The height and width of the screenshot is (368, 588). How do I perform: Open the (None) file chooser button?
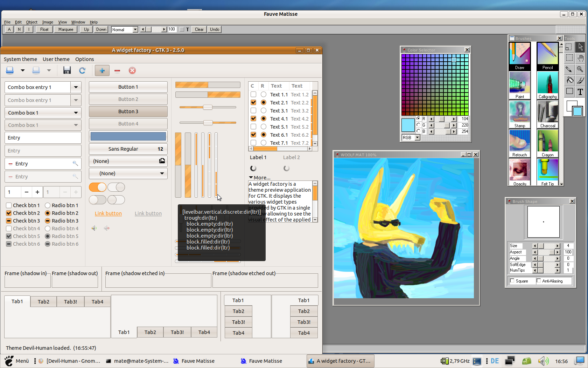pyautogui.click(x=128, y=161)
